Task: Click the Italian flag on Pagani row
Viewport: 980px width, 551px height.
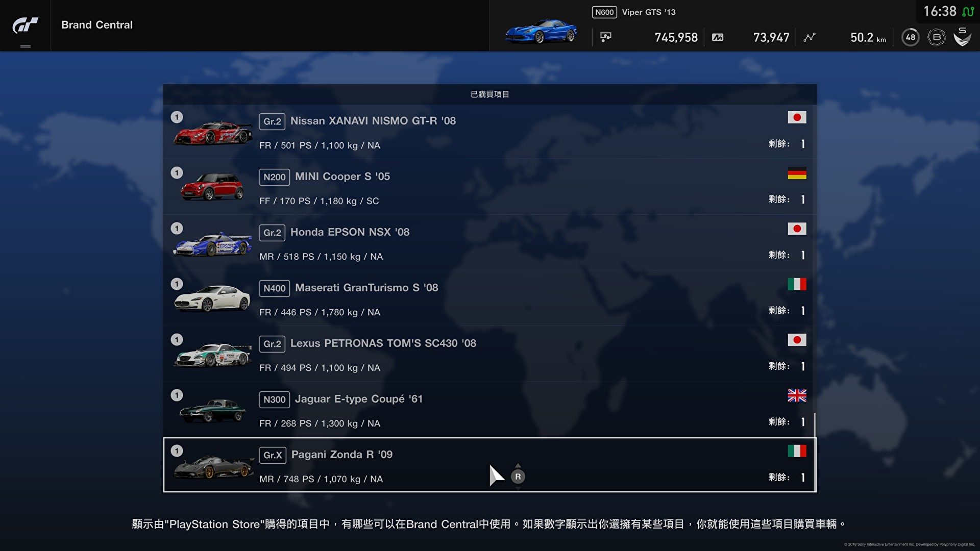Action: pos(797,451)
